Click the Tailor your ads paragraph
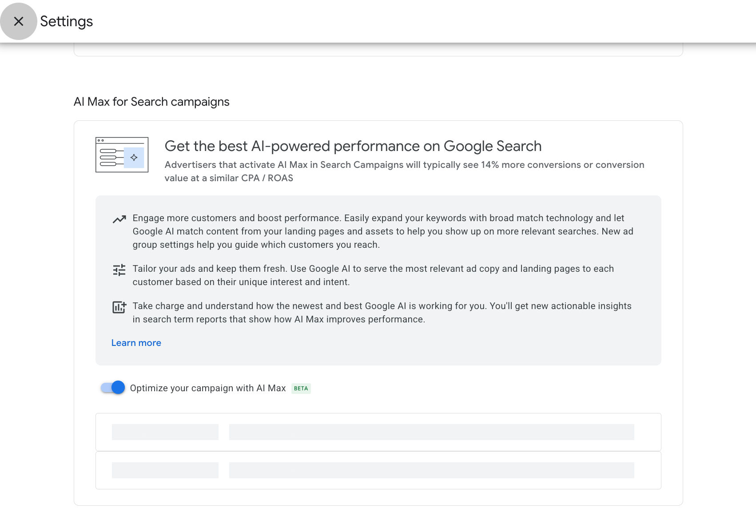Image resolution: width=756 pixels, height=532 pixels. (x=373, y=275)
